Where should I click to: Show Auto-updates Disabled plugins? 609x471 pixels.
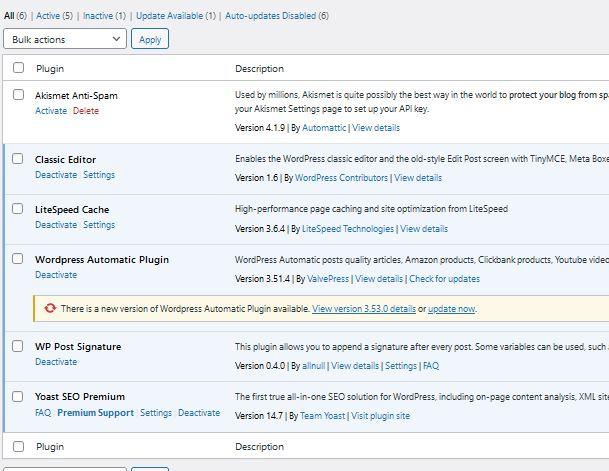tap(270, 16)
